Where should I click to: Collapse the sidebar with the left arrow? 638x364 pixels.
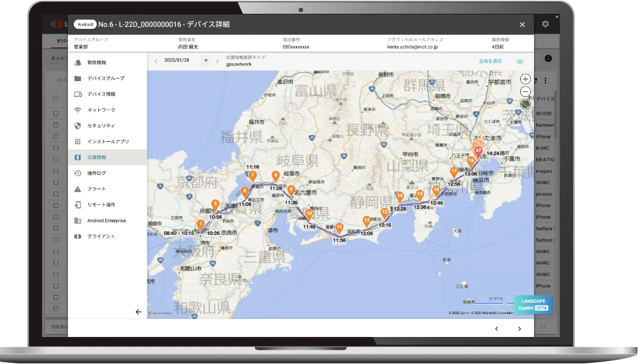(138, 312)
